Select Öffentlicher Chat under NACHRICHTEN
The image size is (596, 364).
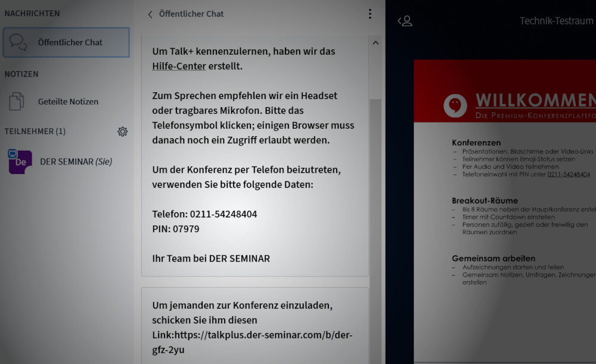[66, 42]
